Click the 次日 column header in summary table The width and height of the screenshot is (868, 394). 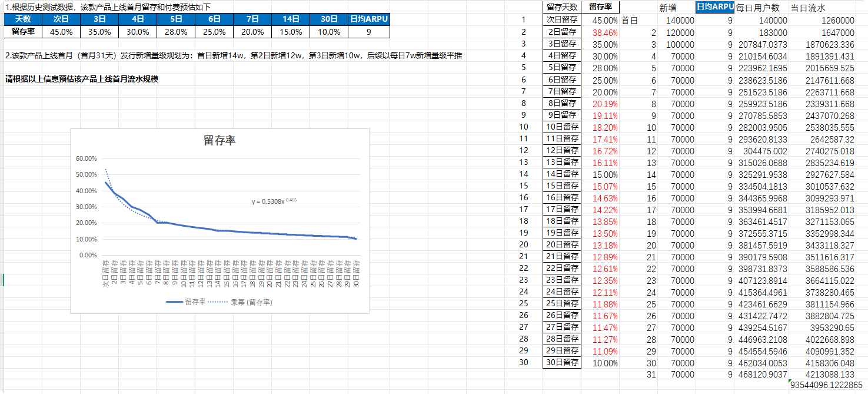[61, 19]
